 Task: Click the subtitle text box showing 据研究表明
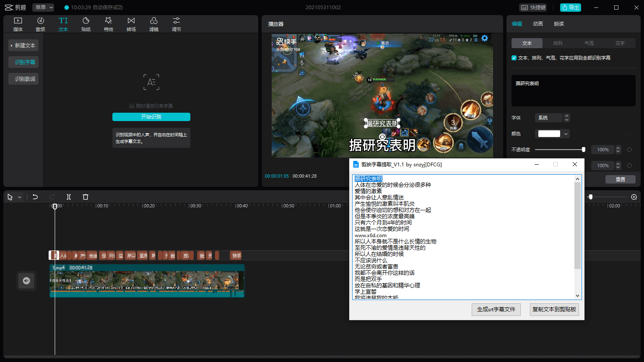pos(573,90)
